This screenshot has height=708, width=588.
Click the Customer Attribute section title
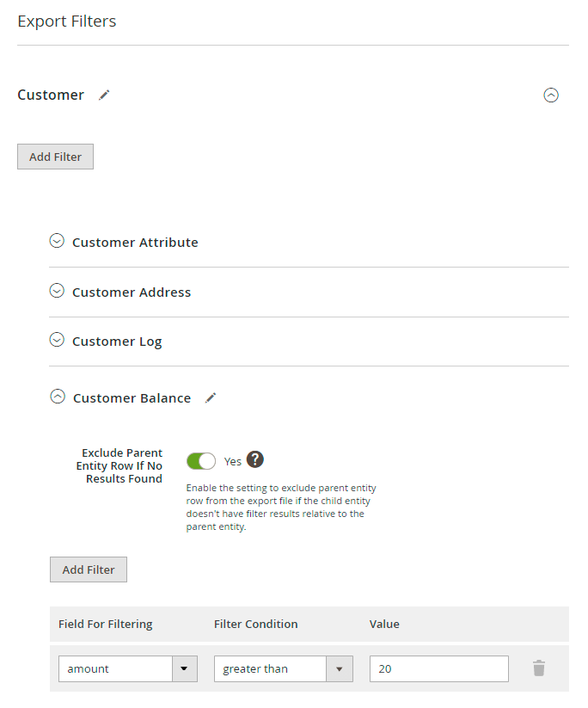click(135, 243)
